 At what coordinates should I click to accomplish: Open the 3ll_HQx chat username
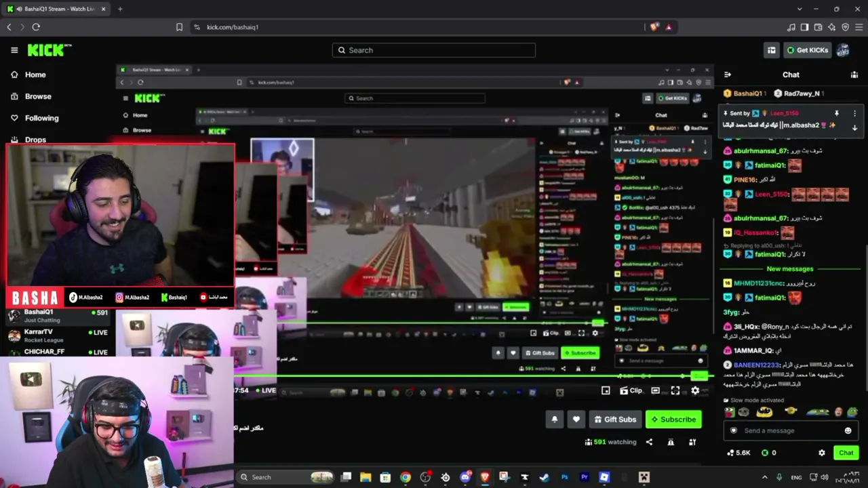pyautogui.click(x=746, y=327)
